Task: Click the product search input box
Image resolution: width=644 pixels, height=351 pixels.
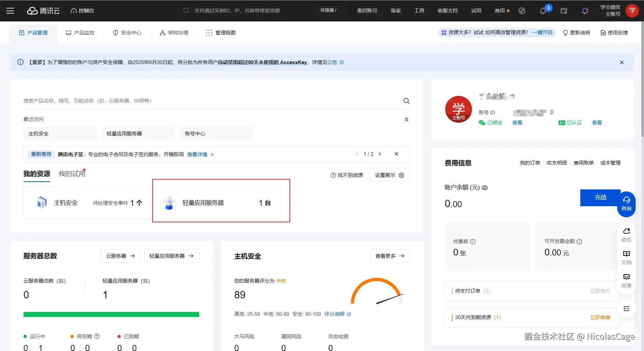Action: [x=211, y=101]
